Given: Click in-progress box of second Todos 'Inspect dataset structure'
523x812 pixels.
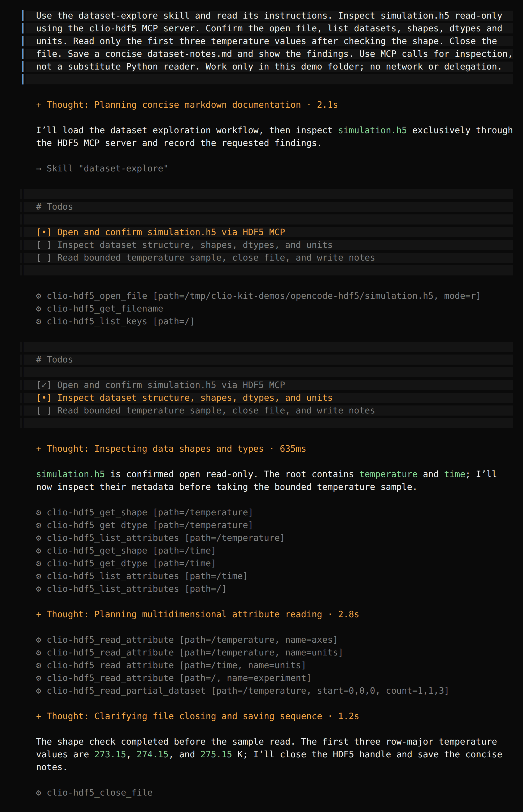Looking at the screenshot, I should click(44, 398).
